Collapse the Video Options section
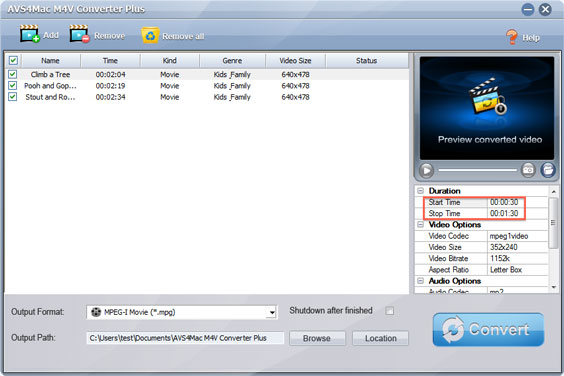The image size is (564, 376). click(x=420, y=225)
